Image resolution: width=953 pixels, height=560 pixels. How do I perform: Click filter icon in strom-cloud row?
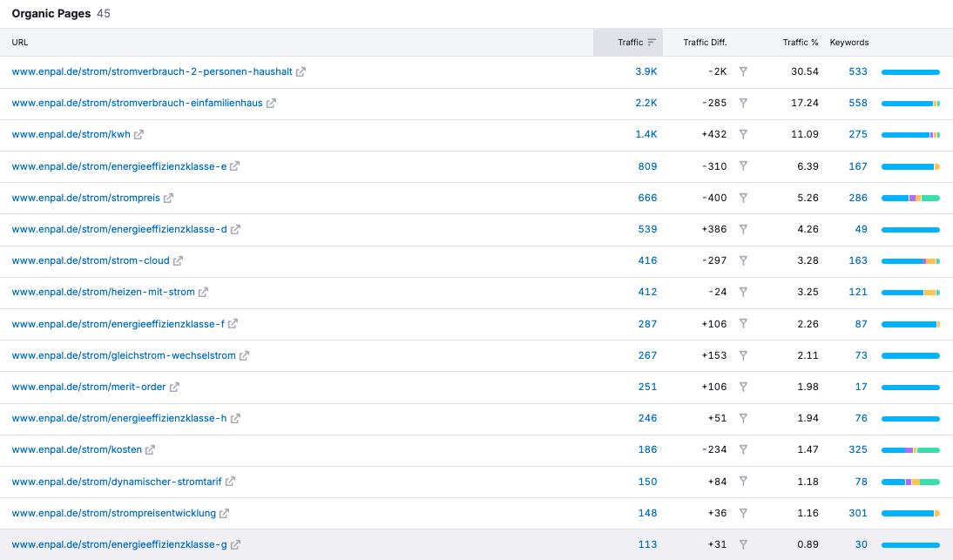tap(743, 260)
